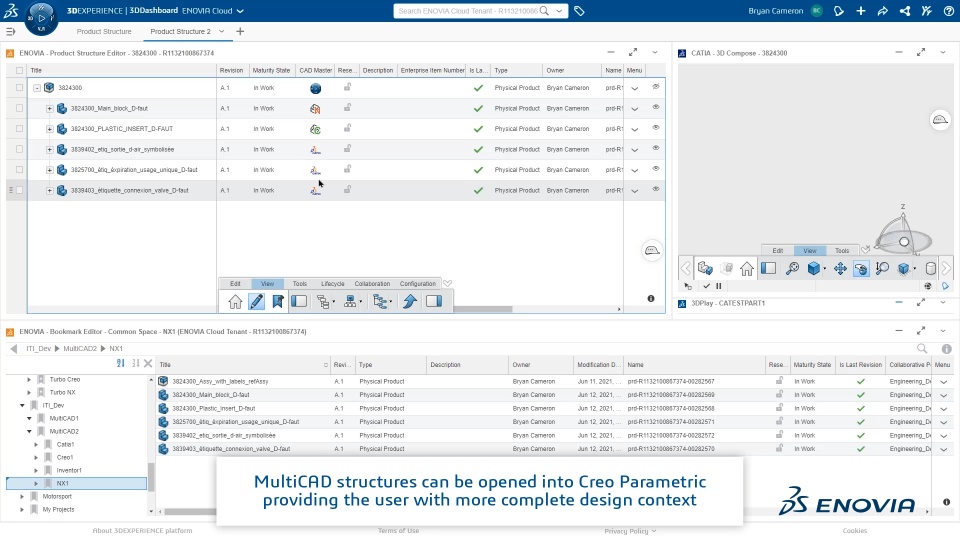This screenshot has height=540, width=960.
Task: Open ENOVIA Cloud tenant dropdown
Action: coord(240,11)
